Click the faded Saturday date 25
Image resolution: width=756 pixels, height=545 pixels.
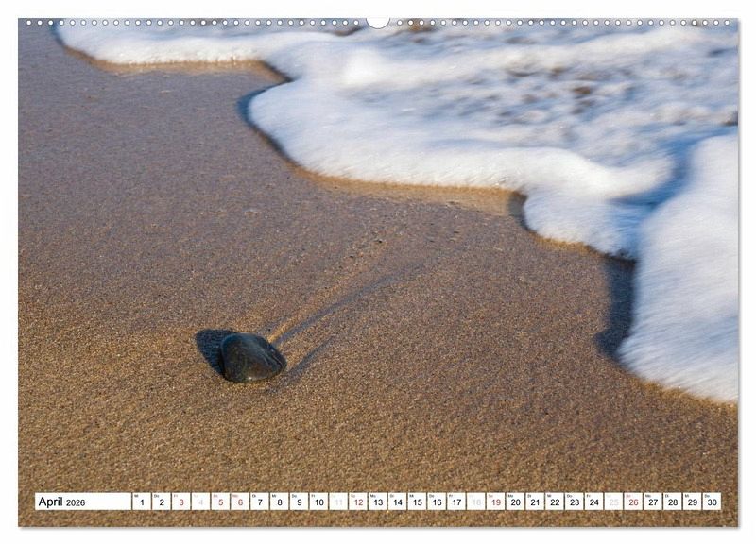coord(613,502)
